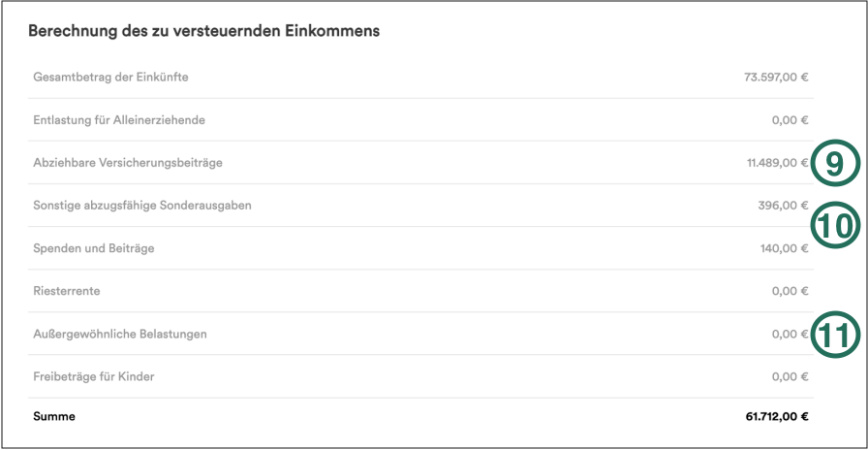The width and height of the screenshot is (868, 450).
Task: Click the bold Summe label
Action: pos(54,417)
